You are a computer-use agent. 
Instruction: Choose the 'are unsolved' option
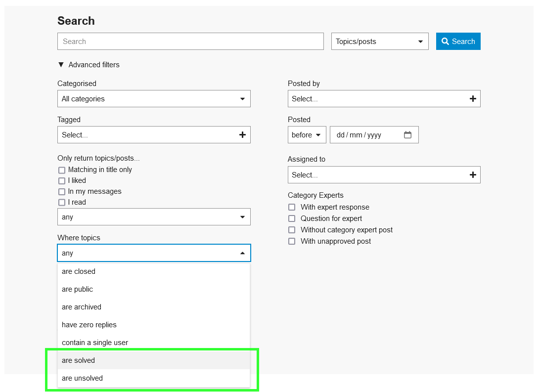point(154,378)
